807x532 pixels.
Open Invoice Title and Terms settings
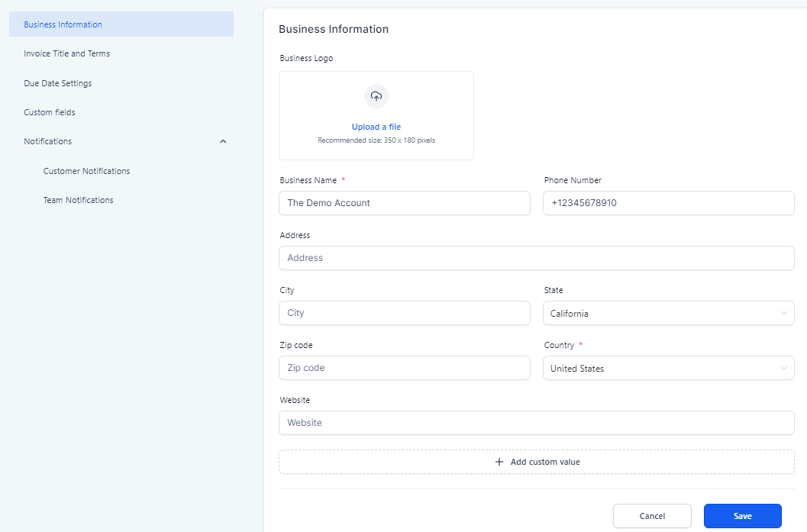67,53
